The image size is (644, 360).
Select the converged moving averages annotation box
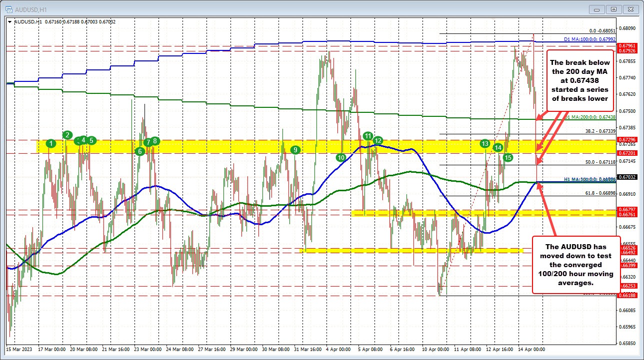(576, 264)
